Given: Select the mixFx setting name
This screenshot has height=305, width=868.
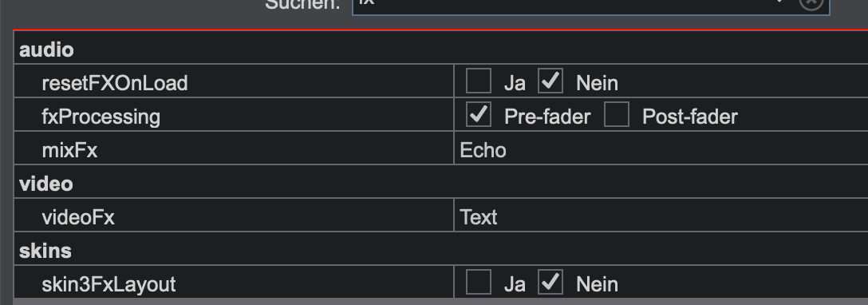Looking at the screenshot, I should click(x=69, y=150).
